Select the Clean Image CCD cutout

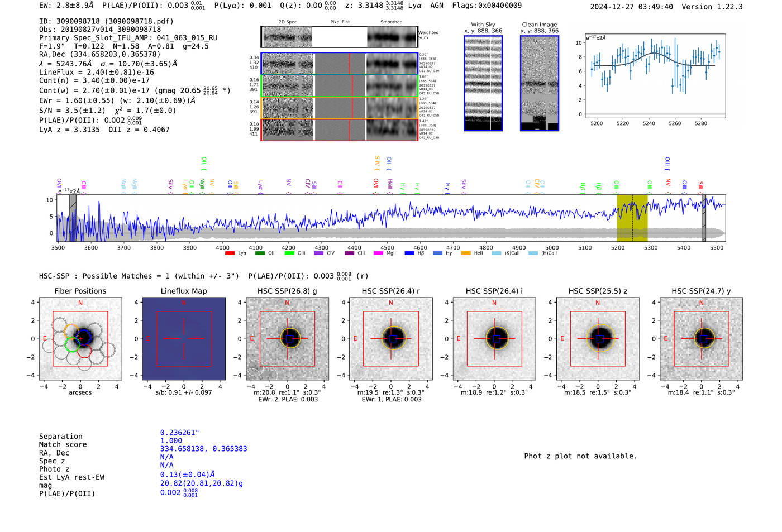click(x=540, y=83)
